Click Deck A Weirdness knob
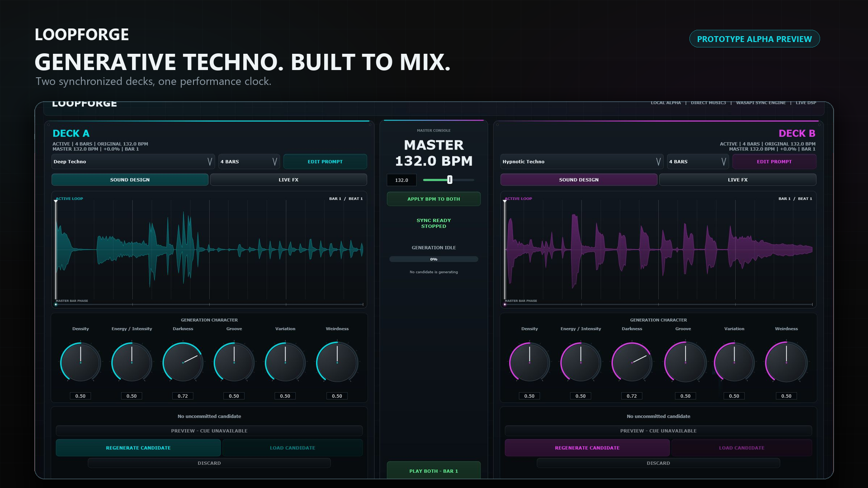 (x=337, y=362)
